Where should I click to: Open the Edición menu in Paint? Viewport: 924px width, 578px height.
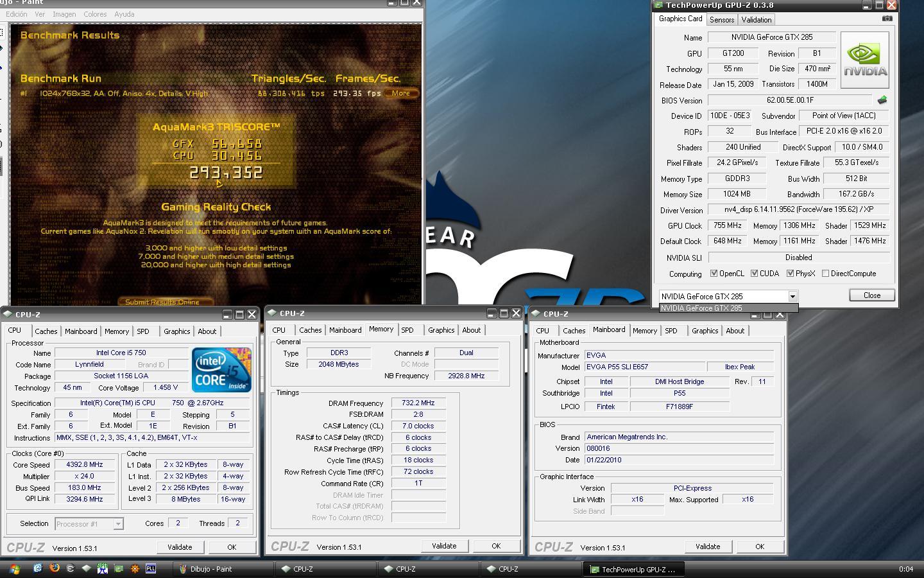pos(16,14)
